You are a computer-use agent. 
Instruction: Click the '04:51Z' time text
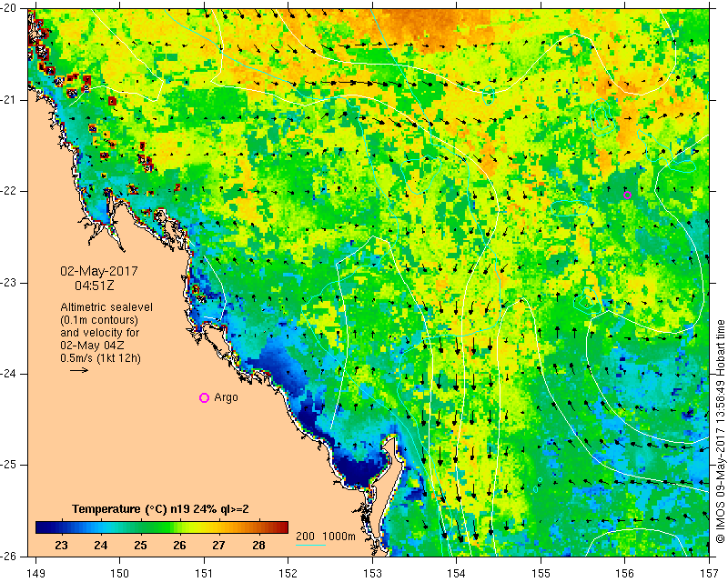[x=95, y=286]
